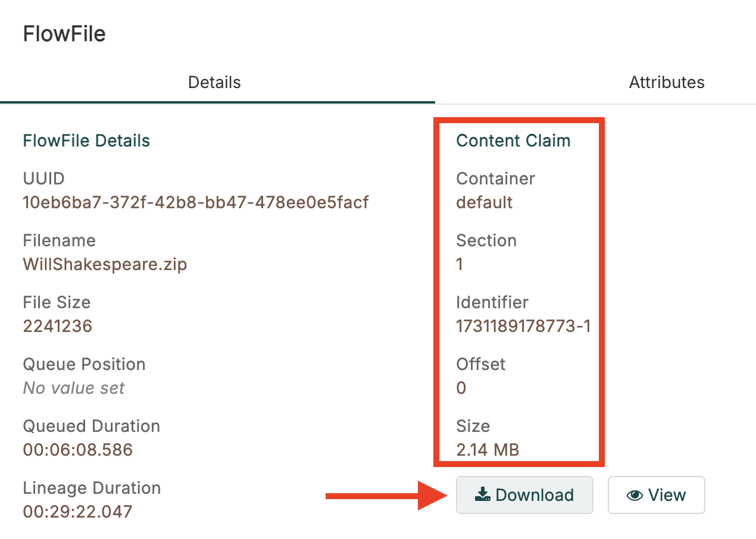The width and height of the screenshot is (756, 539).
Task: Click the 'No value set' Queue Position text
Action: tap(74, 388)
